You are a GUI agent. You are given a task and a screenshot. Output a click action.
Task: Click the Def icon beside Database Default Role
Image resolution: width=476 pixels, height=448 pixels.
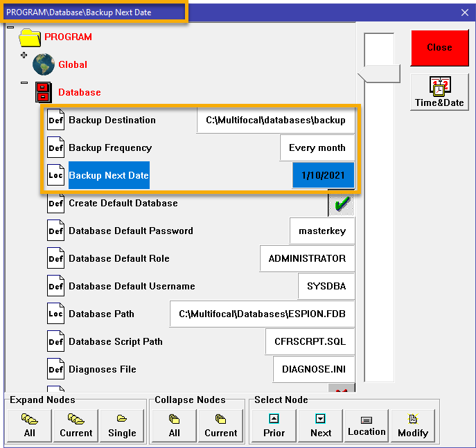click(55, 258)
